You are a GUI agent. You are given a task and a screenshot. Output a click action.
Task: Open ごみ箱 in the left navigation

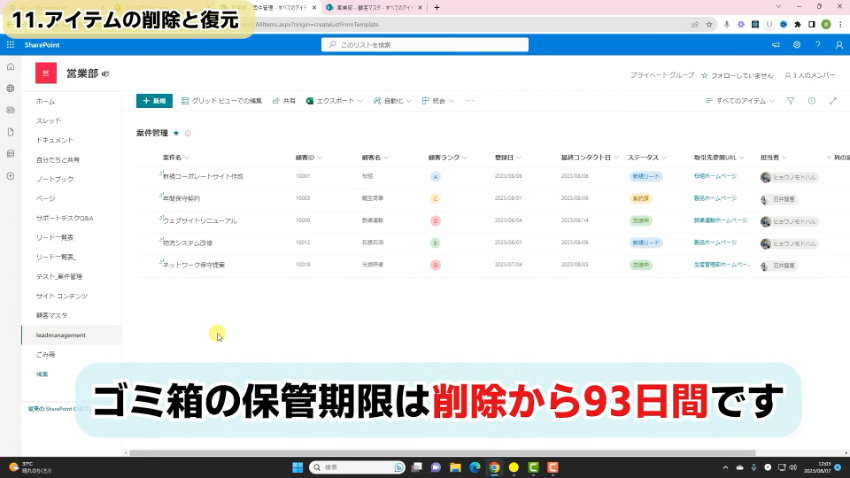coord(45,354)
